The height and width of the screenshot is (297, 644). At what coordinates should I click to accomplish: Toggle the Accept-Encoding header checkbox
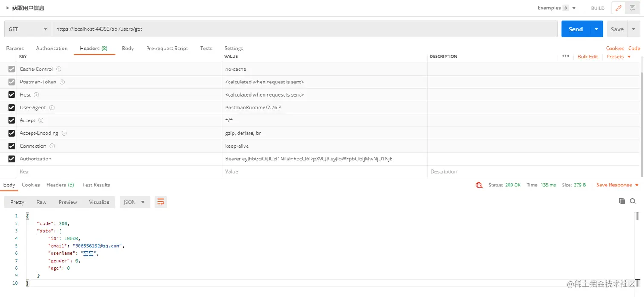point(11,133)
